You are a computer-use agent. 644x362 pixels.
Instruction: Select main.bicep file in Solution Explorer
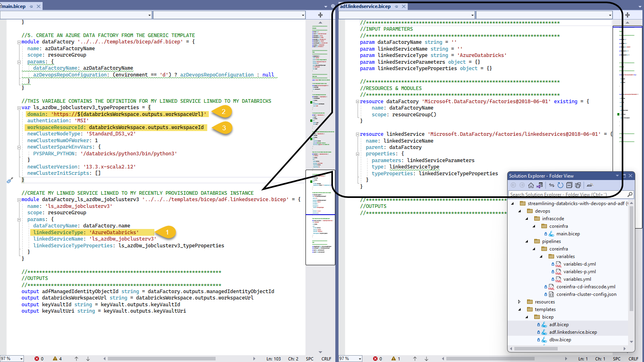pyautogui.click(x=568, y=234)
